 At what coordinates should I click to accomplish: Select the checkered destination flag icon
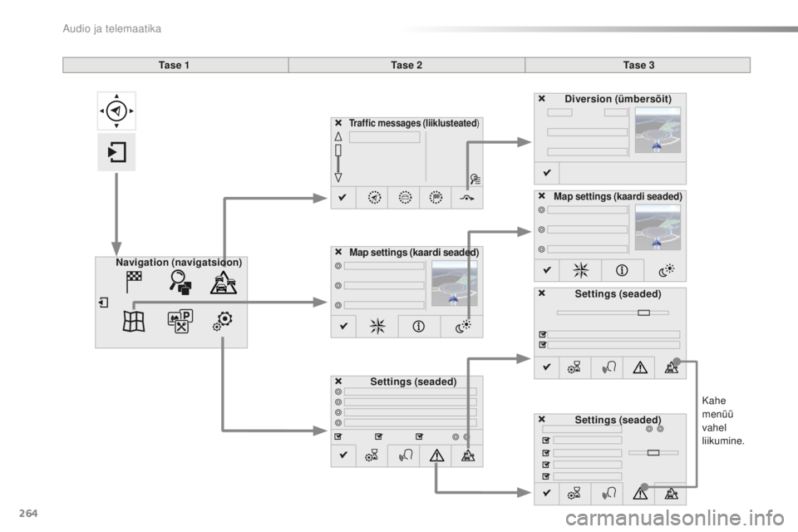pyautogui.click(x=133, y=282)
